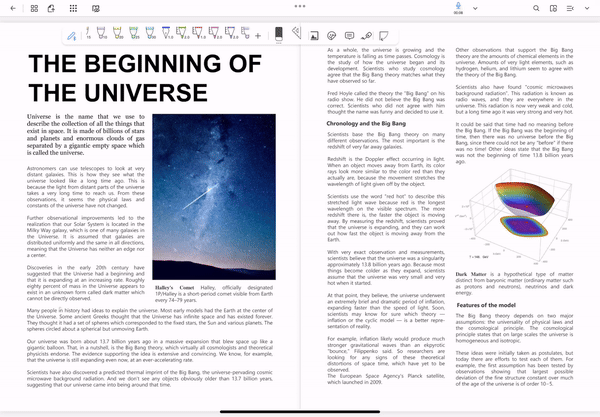600x417 pixels.
Task: Open the signature pen tool
Action: 366,36
